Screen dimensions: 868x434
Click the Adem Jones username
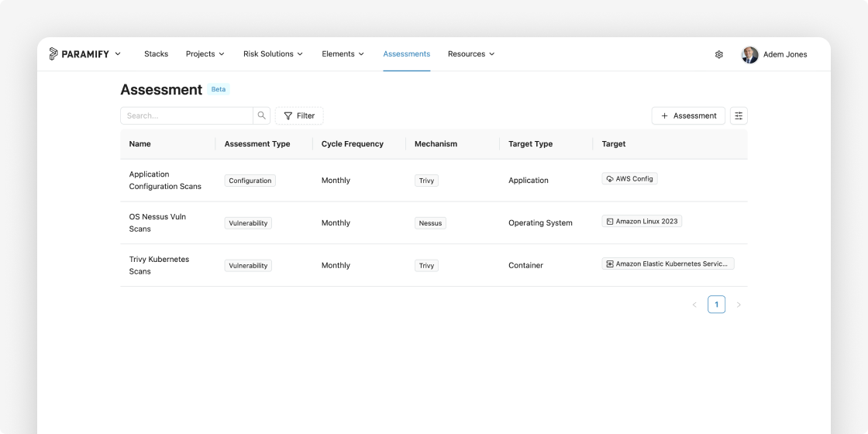coord(785,54)
